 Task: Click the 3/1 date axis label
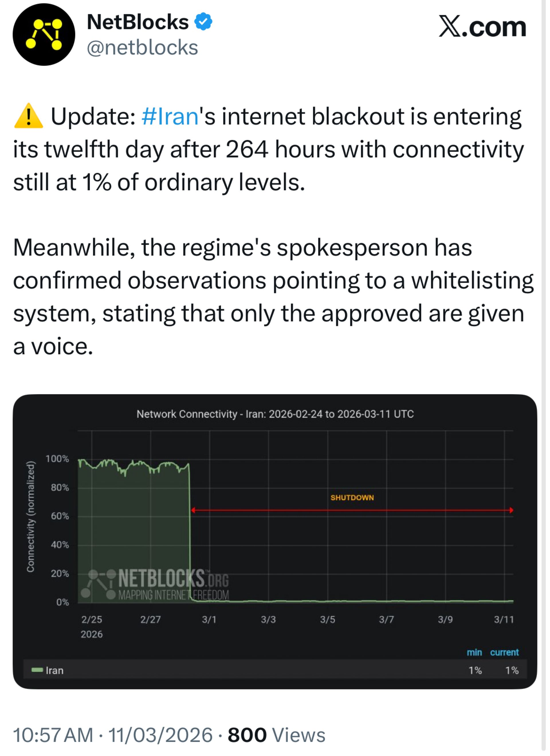tap(209, 620)
